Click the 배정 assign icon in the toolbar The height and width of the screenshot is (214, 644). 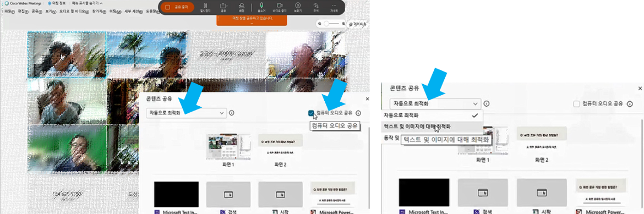(x=242, y=7)
